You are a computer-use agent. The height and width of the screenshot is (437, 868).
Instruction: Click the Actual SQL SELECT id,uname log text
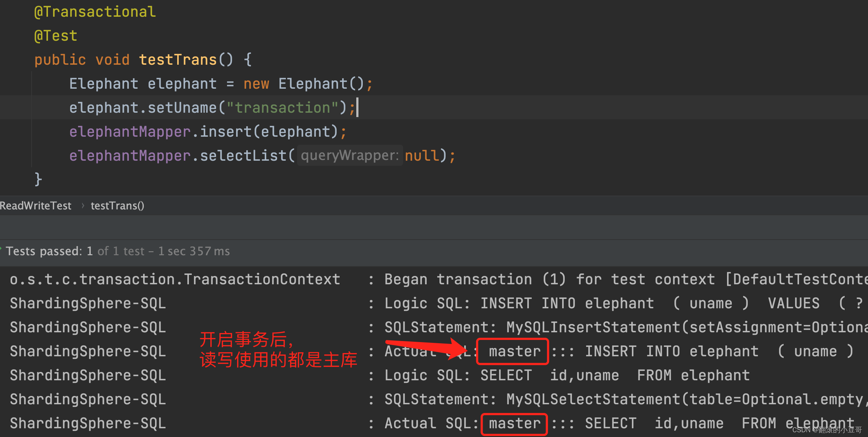[620, 424]
